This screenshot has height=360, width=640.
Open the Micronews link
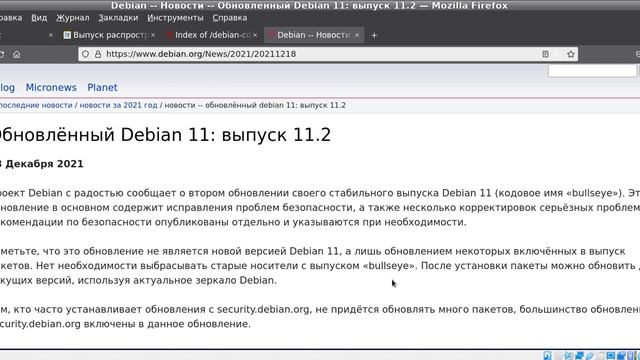(51, 87)
